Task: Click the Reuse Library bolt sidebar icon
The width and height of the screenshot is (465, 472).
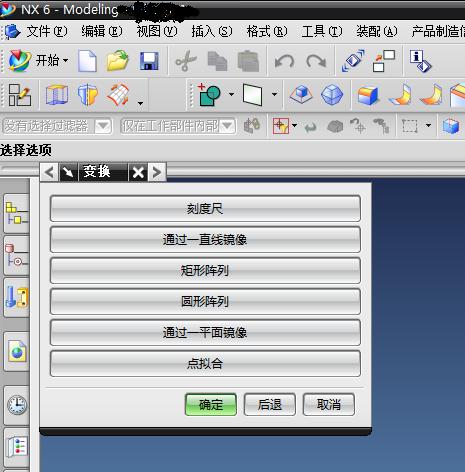Action: 17,297
